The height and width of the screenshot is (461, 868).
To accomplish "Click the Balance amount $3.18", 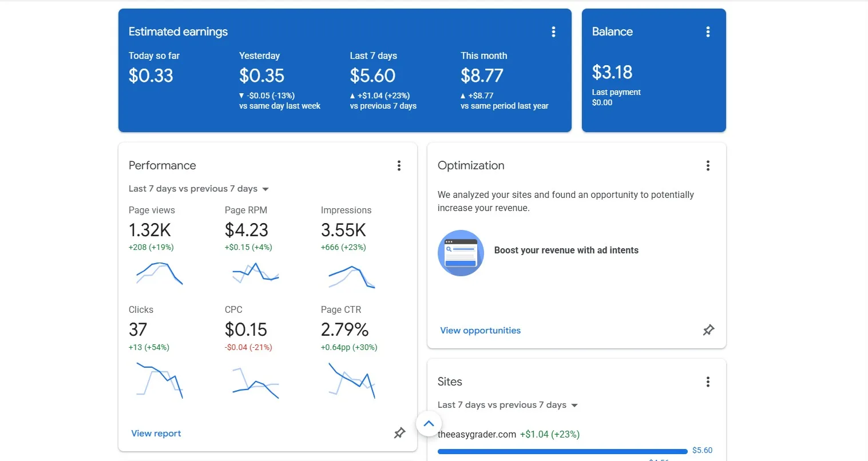I will 612,72.
